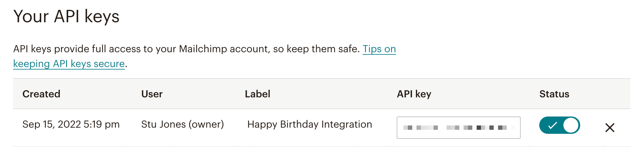Click the User column header
The width and height of the screenshot is (644, 157).
click(x=152, y=94)
